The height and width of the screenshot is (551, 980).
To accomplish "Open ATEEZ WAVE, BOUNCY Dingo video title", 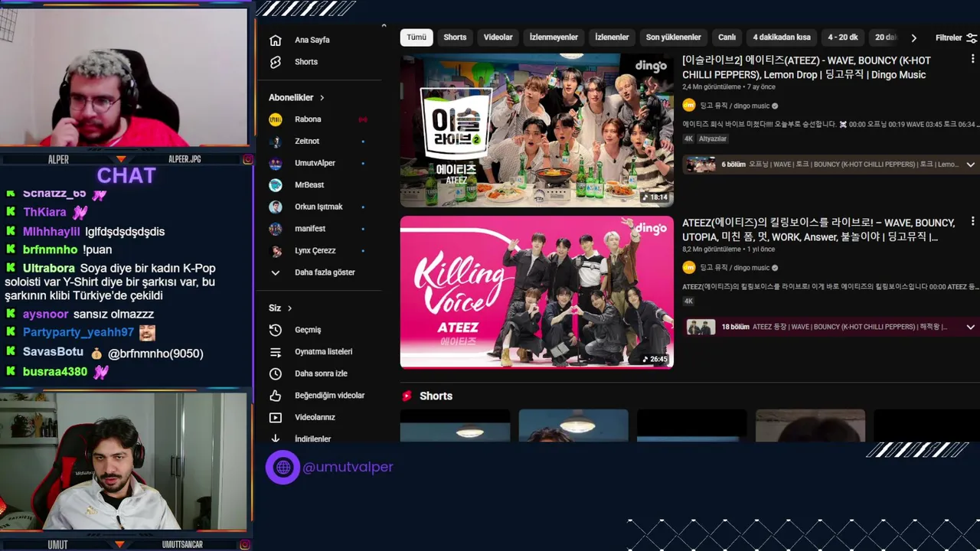I will click(806, 67).
